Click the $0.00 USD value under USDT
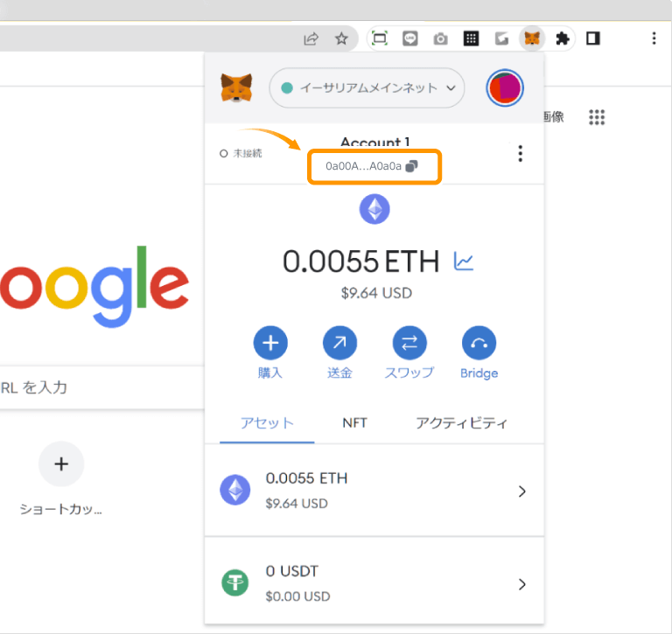Screen dimensions: 672x634 (297, 596)
